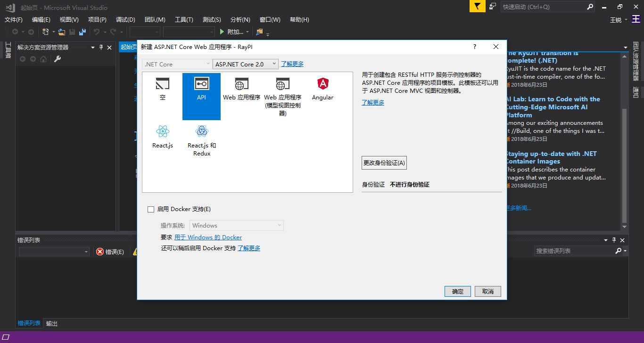The image size is (644, 343).
Task: Click the redo toolbar icon
Action: pos(113,32)
